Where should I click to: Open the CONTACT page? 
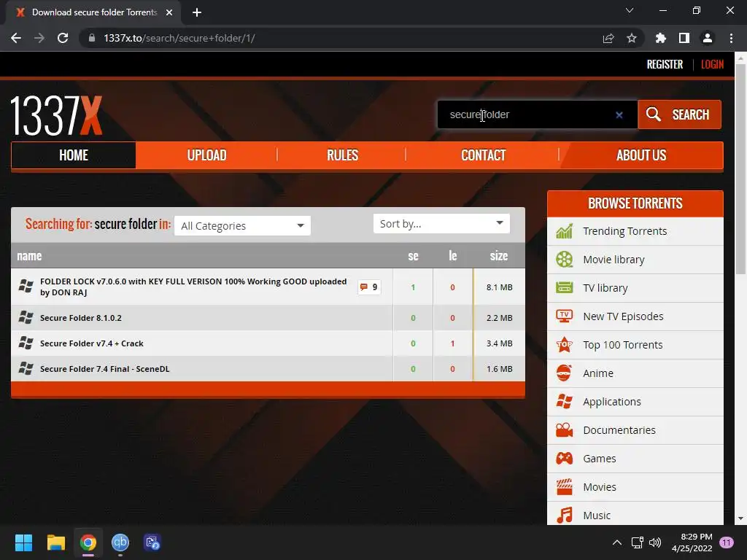tap(483, 155)
